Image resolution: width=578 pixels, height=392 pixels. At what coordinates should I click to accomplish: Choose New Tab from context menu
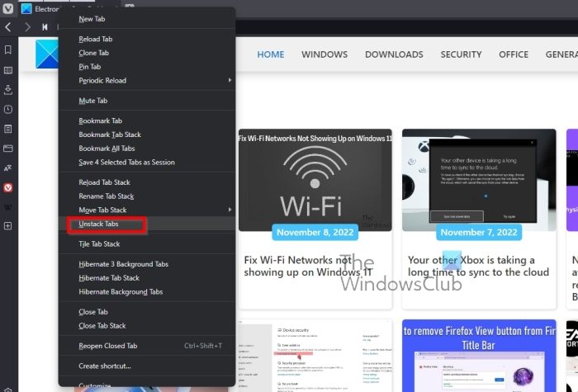(x=147, y=19)
